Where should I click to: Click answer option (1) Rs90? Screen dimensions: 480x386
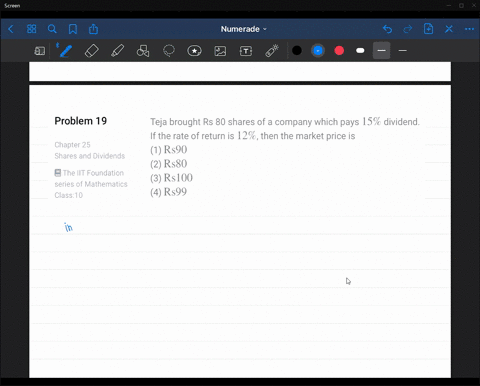[169, 150]
